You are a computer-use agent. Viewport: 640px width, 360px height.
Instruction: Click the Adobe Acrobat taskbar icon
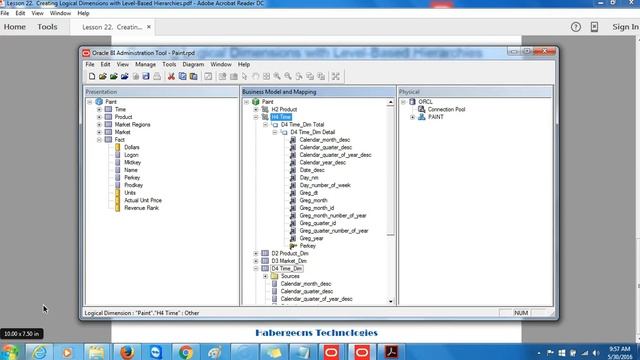[391, 352]
